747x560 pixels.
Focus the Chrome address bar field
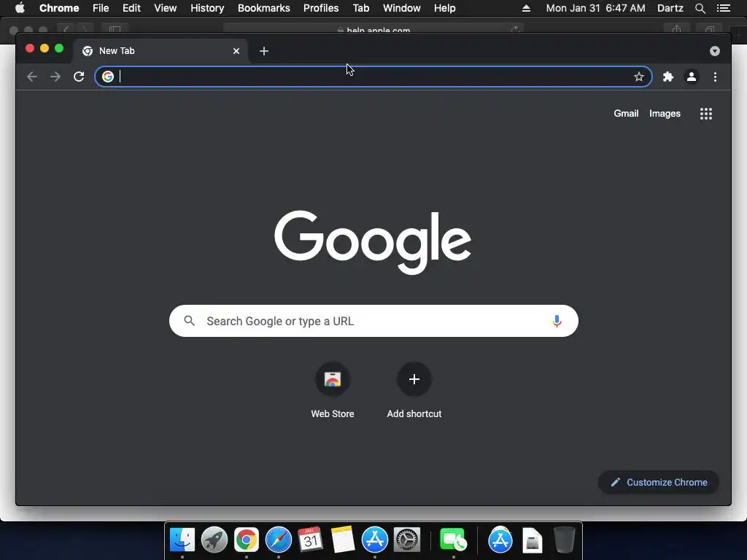(373, 77)
